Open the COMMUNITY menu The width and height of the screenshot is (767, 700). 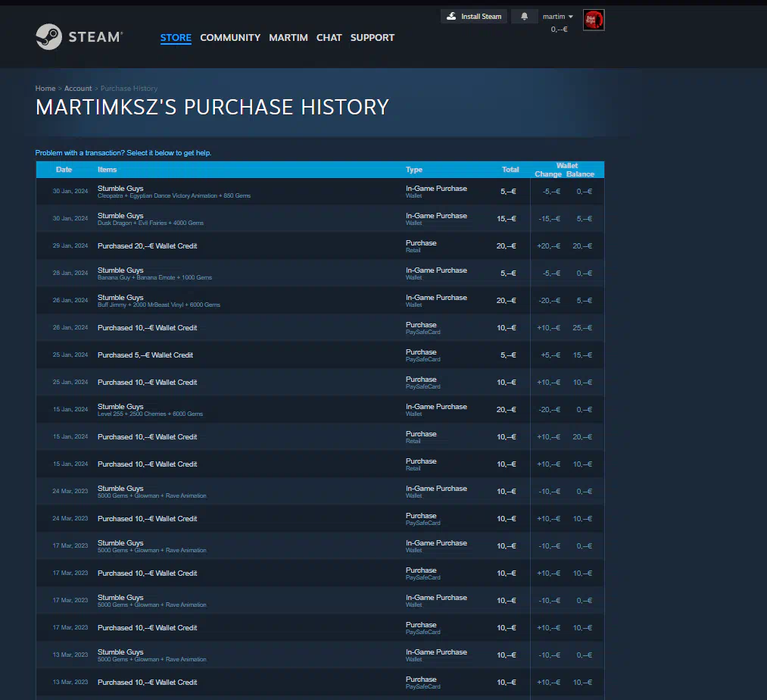point(230,37)
